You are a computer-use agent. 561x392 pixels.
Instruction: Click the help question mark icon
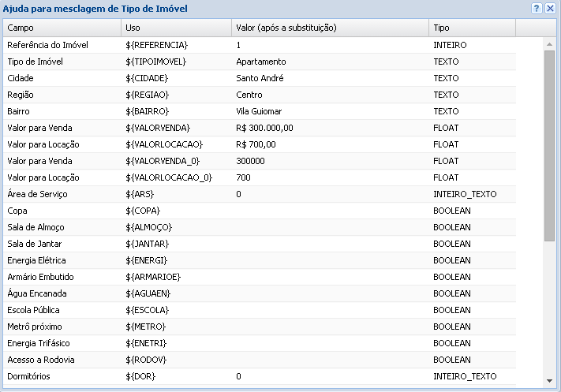pyautogui.click(x=537, y=8)
